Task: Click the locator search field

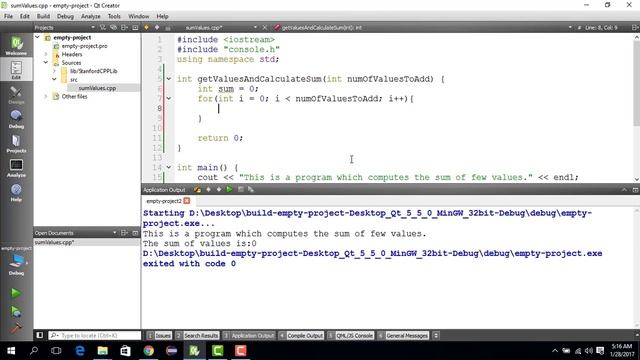Action: click(95, 335)
